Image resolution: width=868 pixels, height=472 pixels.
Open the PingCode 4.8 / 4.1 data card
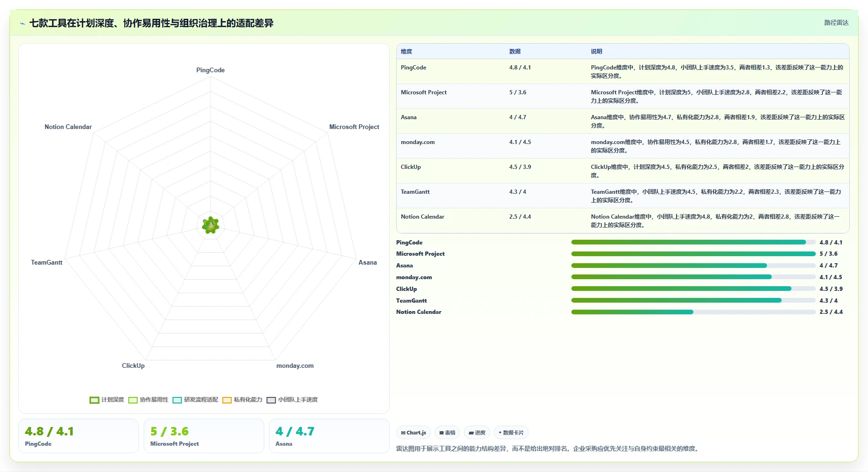[x=78, y=436]
